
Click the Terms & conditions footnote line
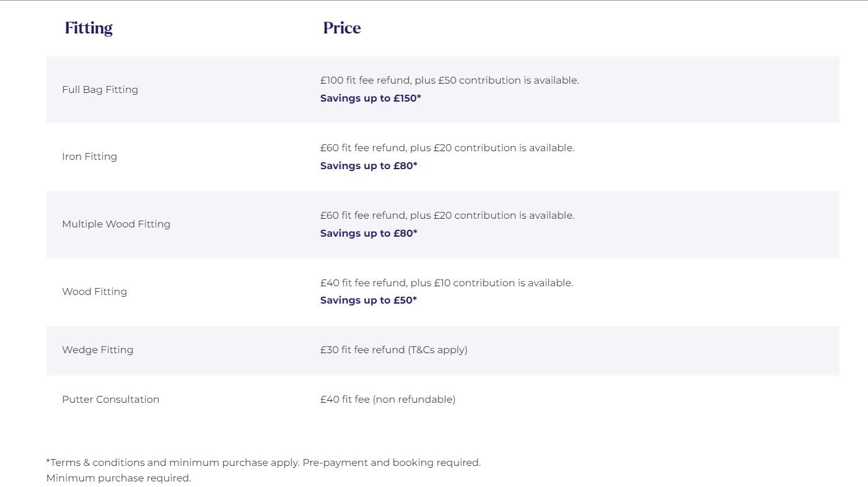click(x=263, y=463)
